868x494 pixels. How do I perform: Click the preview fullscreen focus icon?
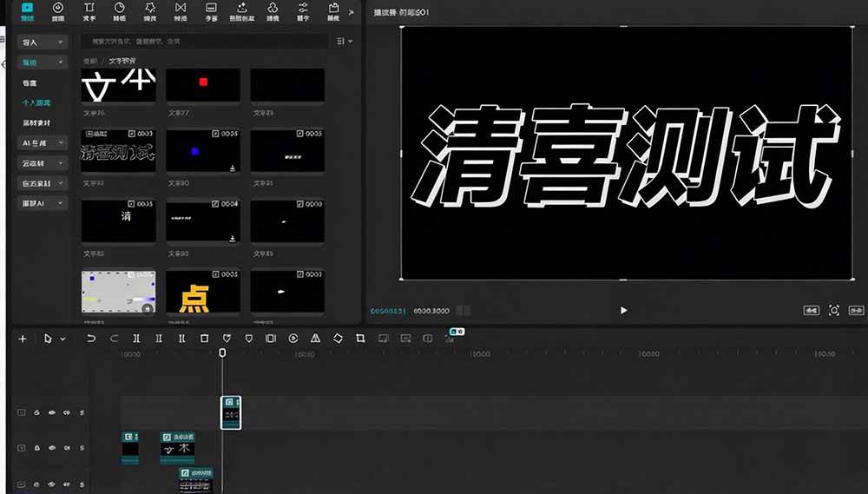[x=833, y=310]
